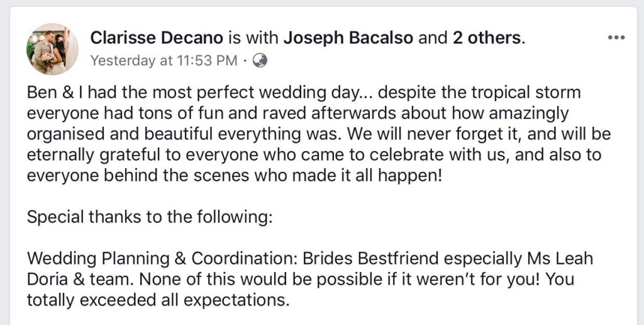Click "totally exceeded all expectations" line
The image size is (644, 325).
pyautogui.click(x=158, y=299)
